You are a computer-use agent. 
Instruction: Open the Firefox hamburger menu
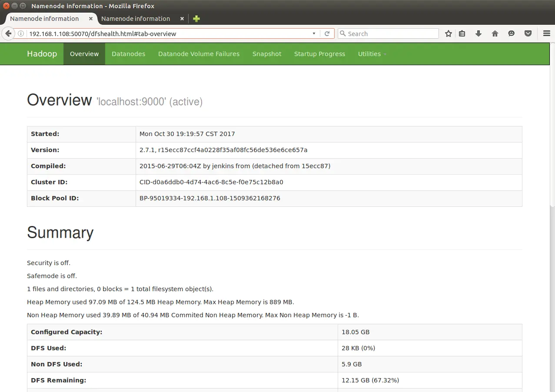tap(547, 33)
